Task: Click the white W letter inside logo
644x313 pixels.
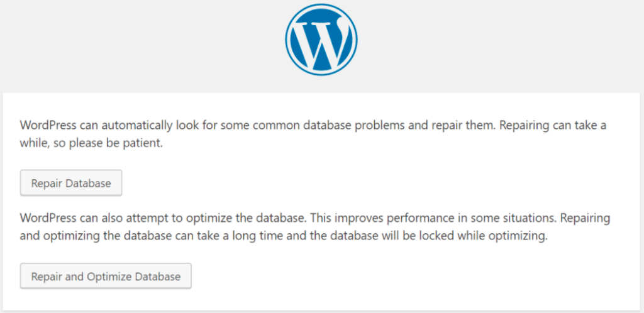Action: 321,43
